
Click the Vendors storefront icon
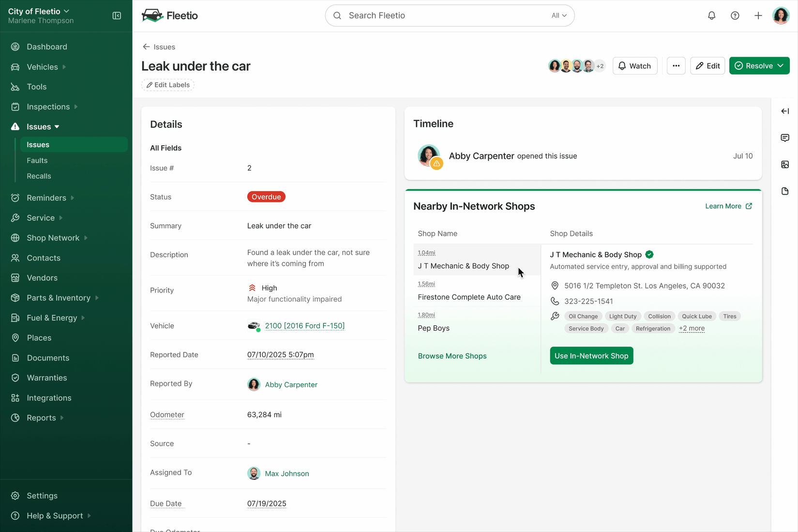coord(15,278)
